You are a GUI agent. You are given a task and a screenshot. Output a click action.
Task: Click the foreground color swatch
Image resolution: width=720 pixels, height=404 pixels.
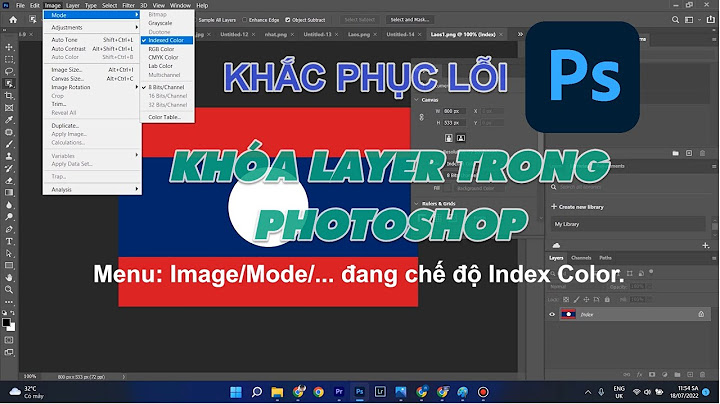[6, 322]
